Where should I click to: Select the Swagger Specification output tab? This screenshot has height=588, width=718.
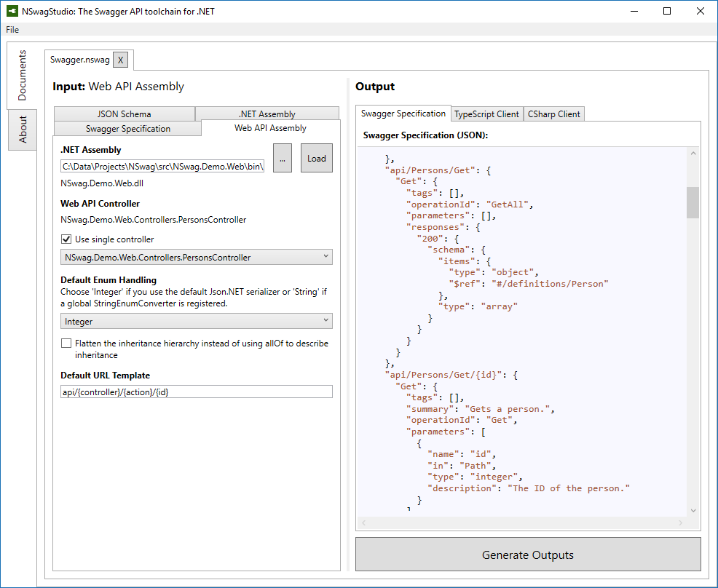pyautogui.click(x=403, y=114)
